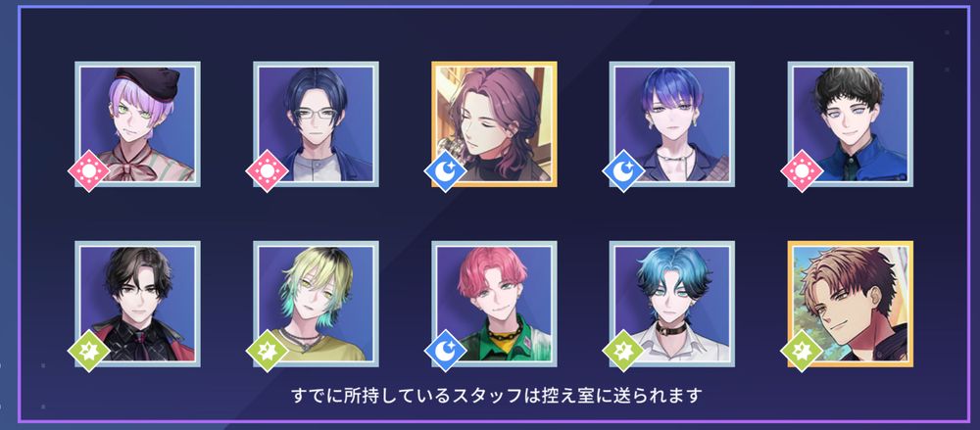Click blue moon badge on pink-haired character
Image resolution: width=980 pixels, height=430 pixels.
(445, 351)
